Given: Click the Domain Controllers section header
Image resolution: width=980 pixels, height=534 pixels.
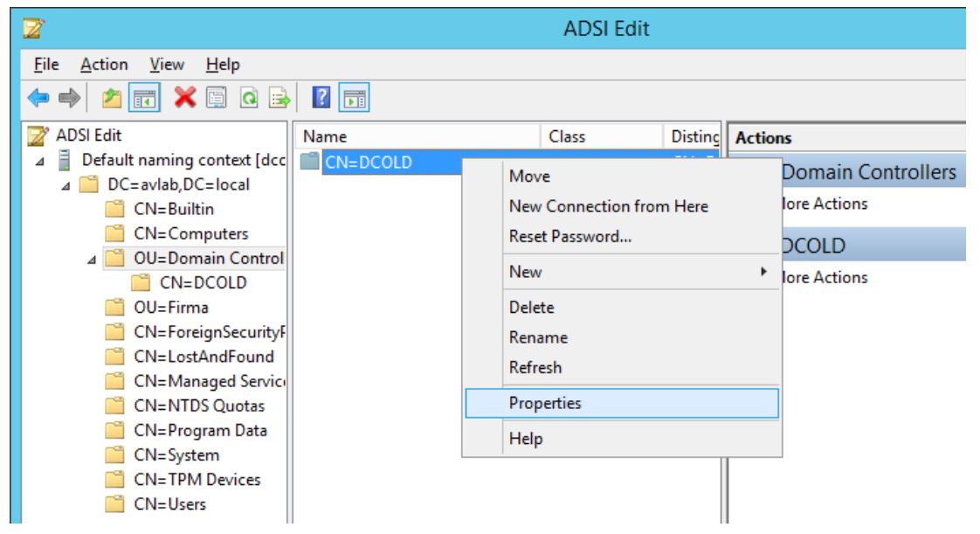Looking at the screenshot, I should (873, 171).
